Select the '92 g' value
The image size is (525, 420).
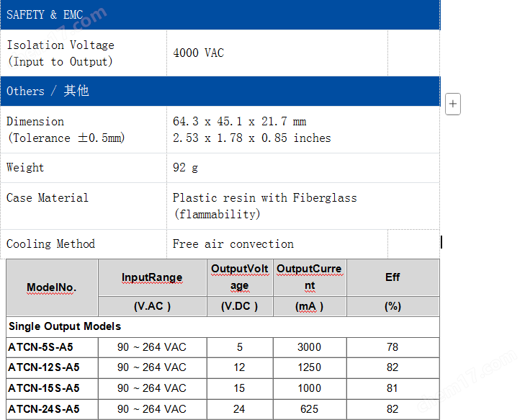tap(185, 167)
